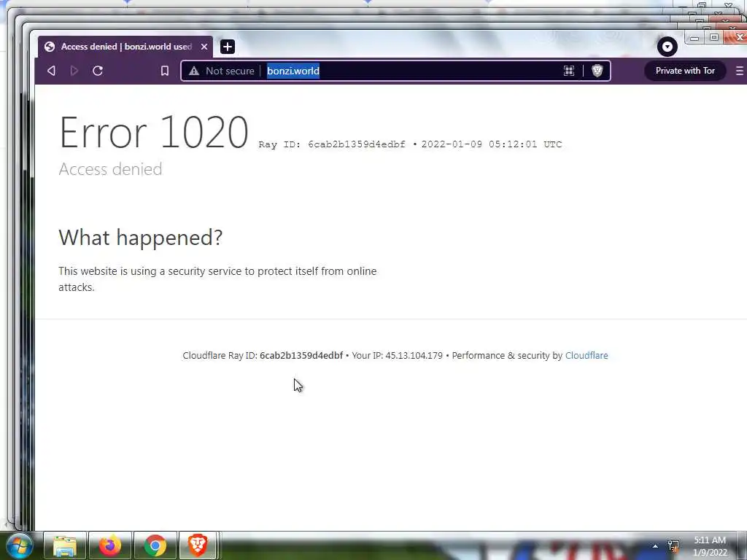Follow the Cloudflare link in the footer
The height and width of the screenshot is (560, 747).
pyautogui.click(x=587, y=356)
